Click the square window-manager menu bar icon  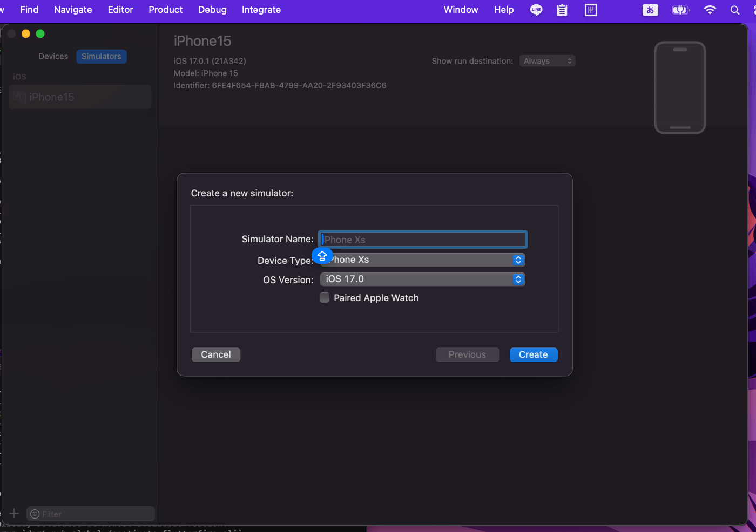click(591, 10)
